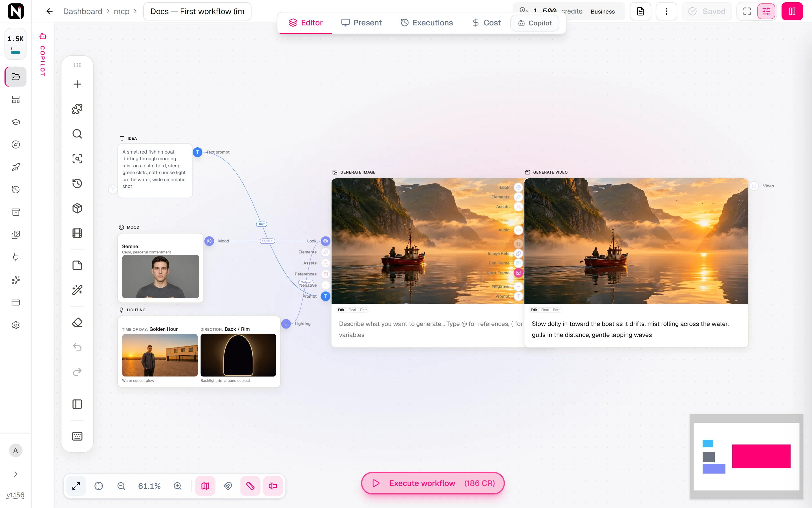The width and height of the screenshot is (812, 508).
Task: Click the Generate Image prompt placeholder text
Action: tap(431, 329)
